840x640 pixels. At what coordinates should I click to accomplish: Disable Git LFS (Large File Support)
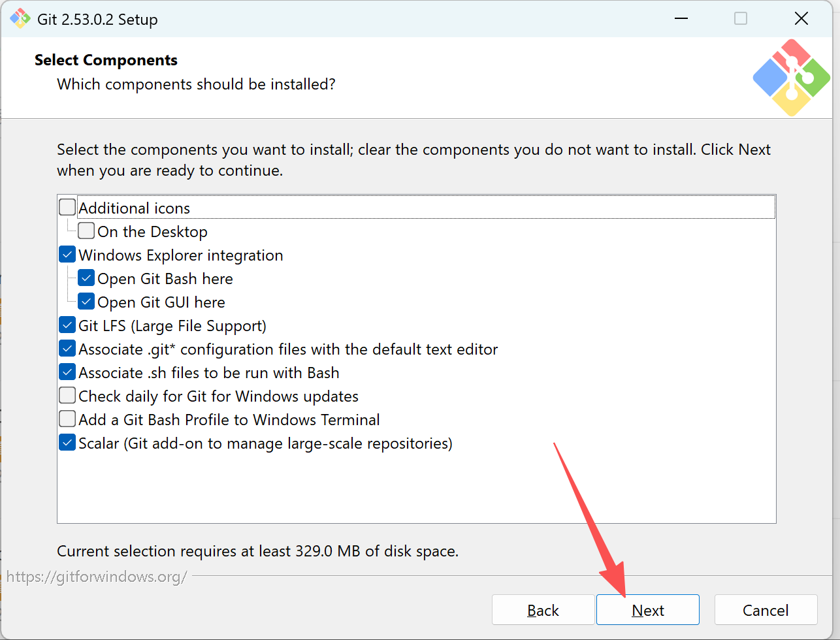point(67,325)
